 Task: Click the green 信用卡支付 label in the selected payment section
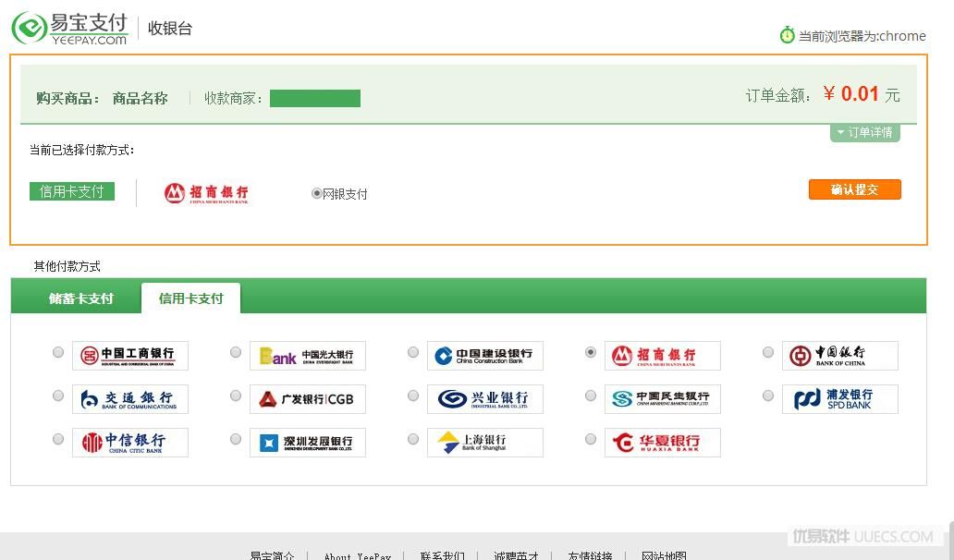pos(72,191)
